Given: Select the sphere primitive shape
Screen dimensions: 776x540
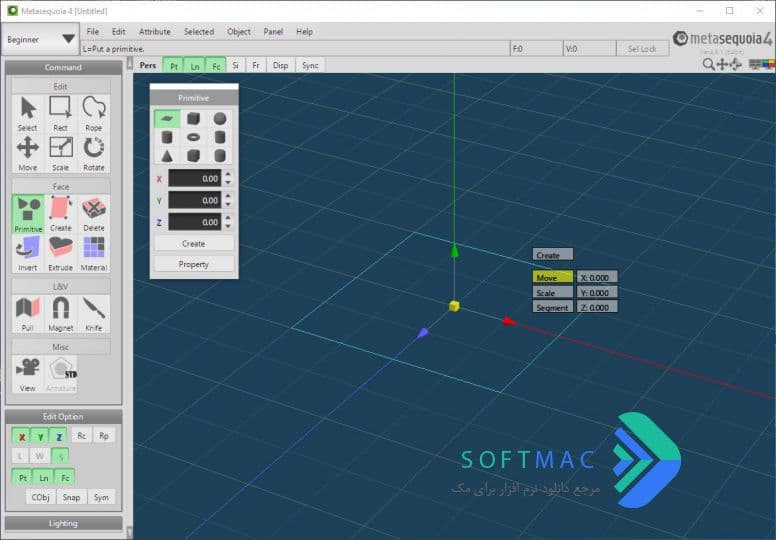Looking at the screenshot, I should tap(220, 119).
